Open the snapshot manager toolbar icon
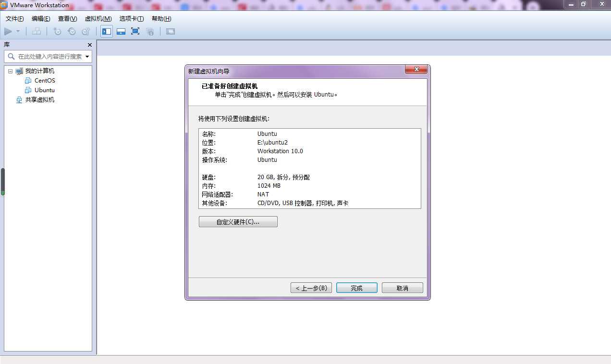This screenshot has width=611, height=364. pos(86,31)
